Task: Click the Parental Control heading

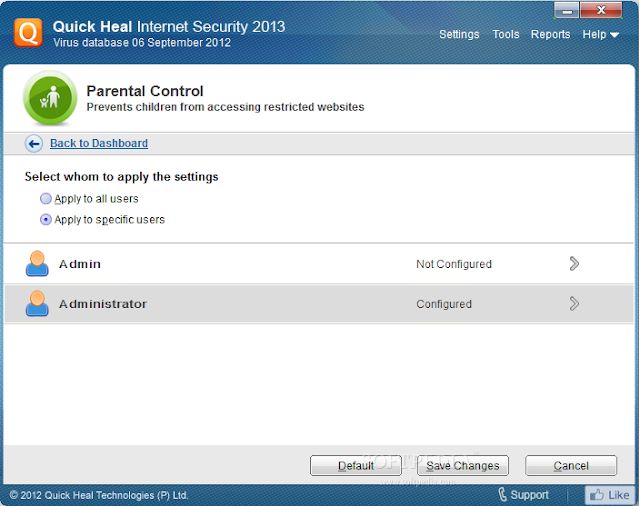Action: [x=145, y=91]
